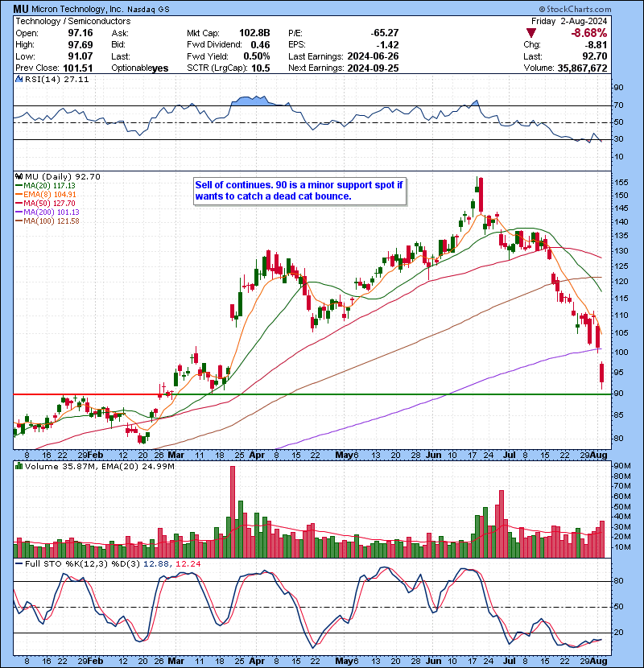The height and width of the screenshot is (668, 644).
Task: Click the MA(100) 121.58 legend entry
Action: (x=52, y=221)
